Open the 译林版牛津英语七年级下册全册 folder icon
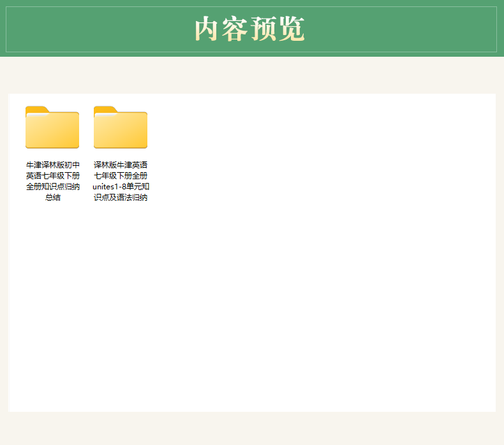 (x=121, y=128)
